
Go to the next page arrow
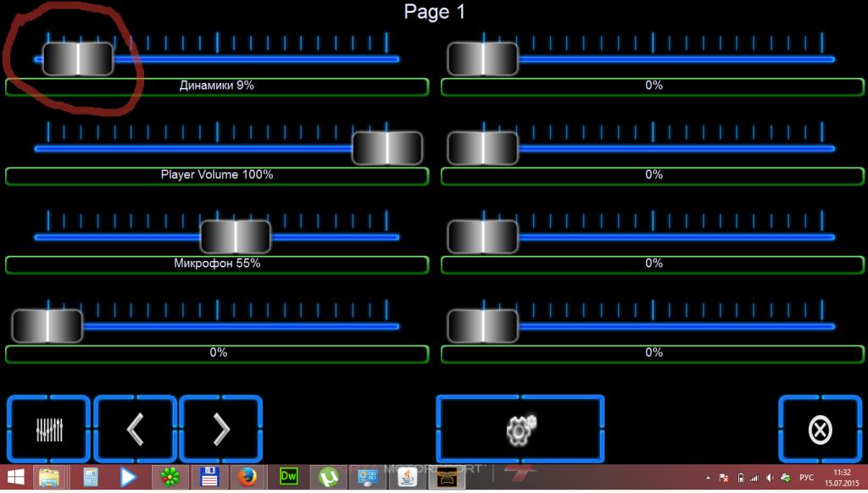221,430
